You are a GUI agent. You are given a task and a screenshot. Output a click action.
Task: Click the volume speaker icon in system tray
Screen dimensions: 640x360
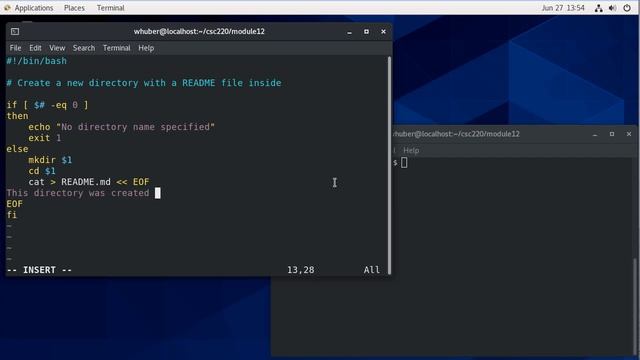click(x=613, y=8)
